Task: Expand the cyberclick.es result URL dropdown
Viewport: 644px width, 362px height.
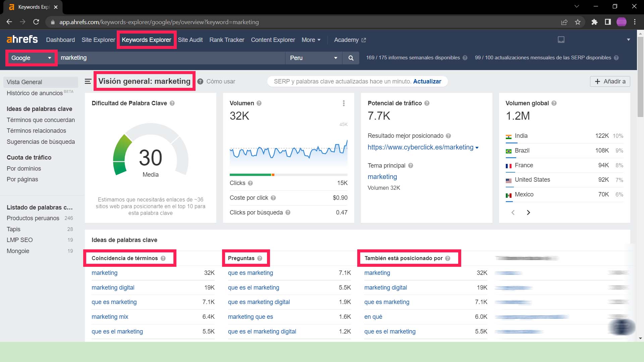Action: pyautogui.click(x=477, y=147)
